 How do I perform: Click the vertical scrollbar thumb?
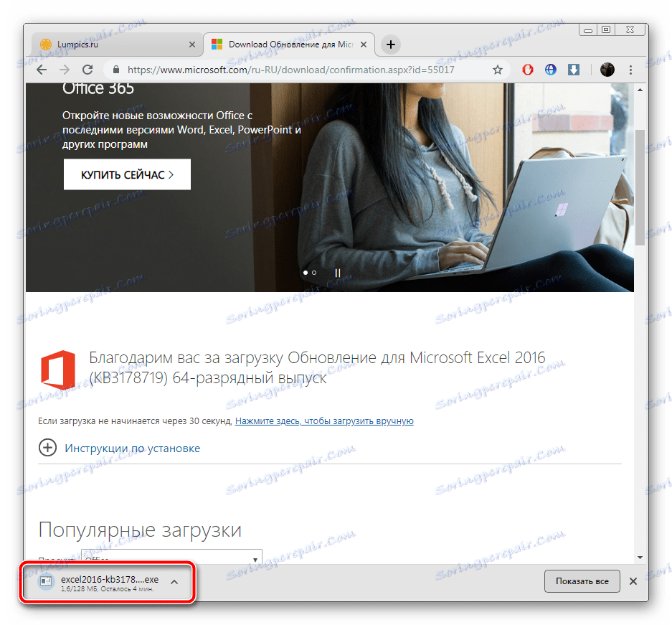[640, 187]
